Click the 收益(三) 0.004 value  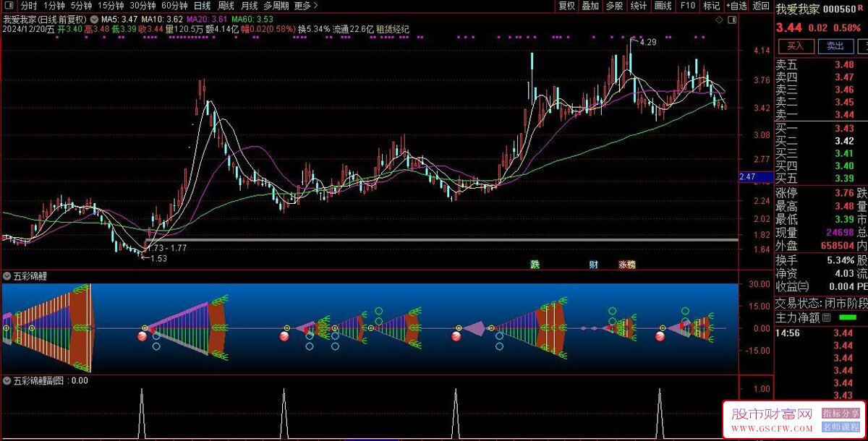[841, 287]
